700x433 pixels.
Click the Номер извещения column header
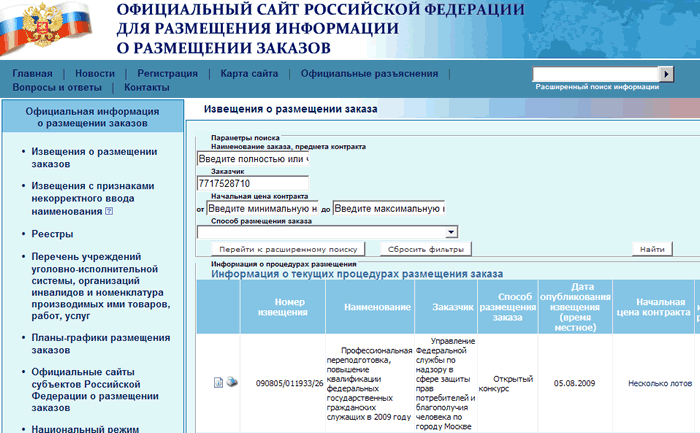click(283, 307)
